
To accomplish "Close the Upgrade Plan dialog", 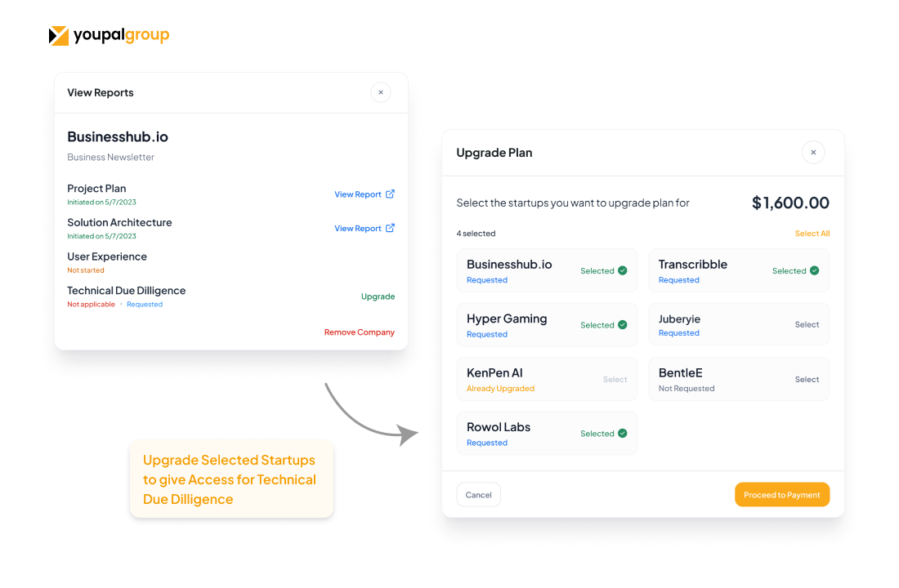I will 813,153.
